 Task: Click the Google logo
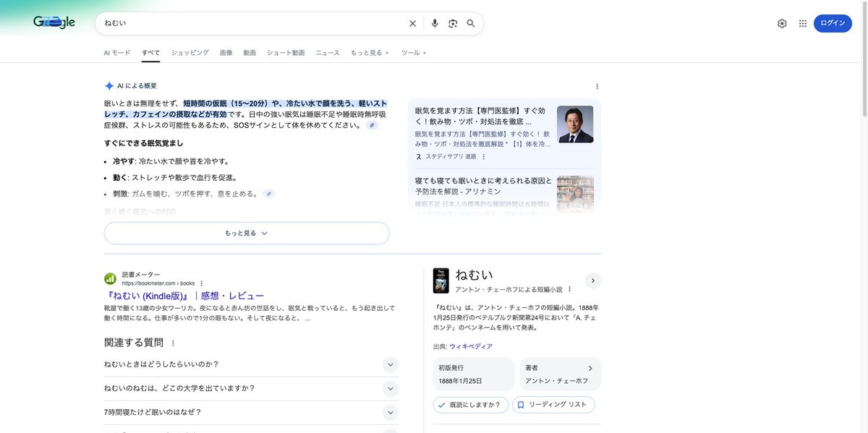pyautogui.click(x=54, y=22)
